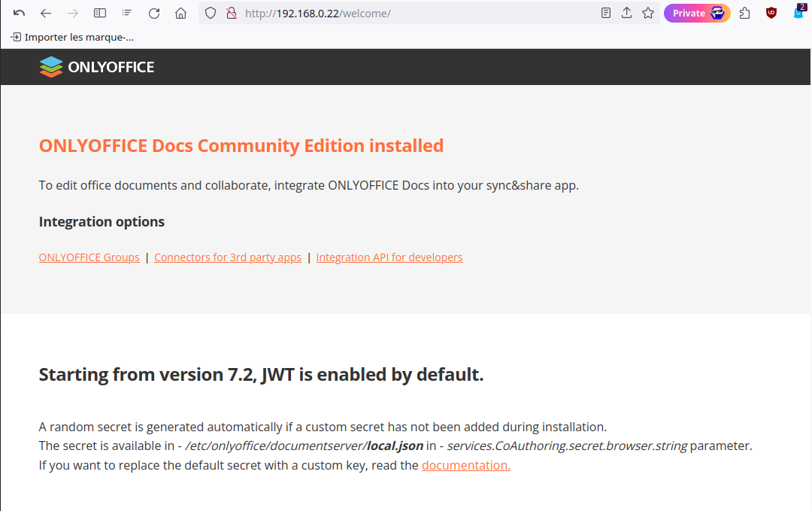
Task: Open the sidebar panel icon
Action: (100, 14)
